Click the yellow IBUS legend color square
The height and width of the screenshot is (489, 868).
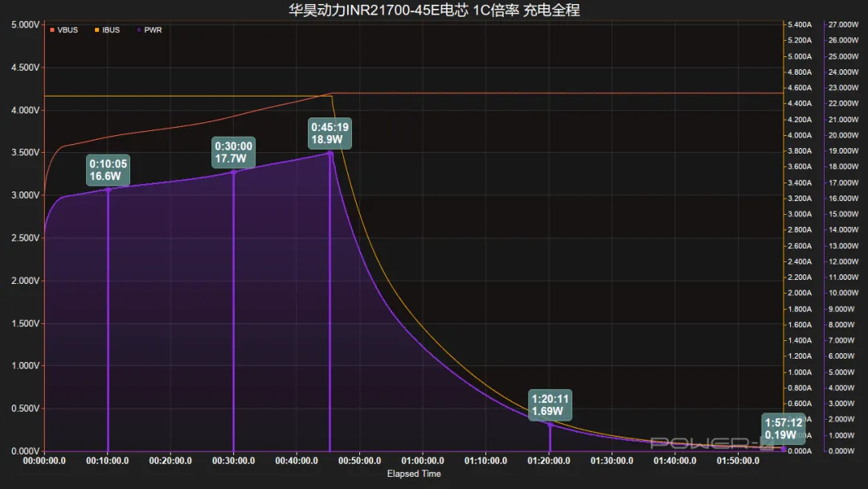pyautogui.click(x=97, y=30)
